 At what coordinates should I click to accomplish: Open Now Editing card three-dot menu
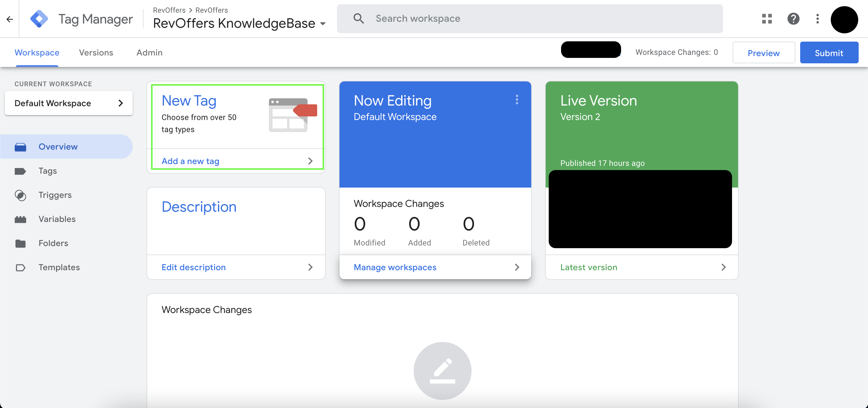(516, 100)
